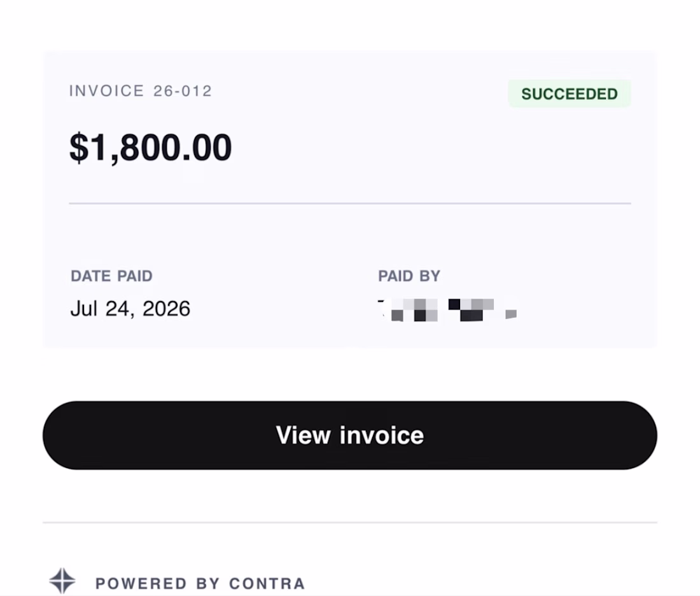Select the SUCCEEDED status badge
700x596 pixels.
[x=569, y=94]
